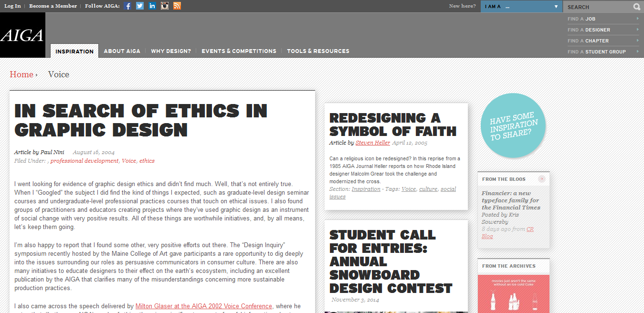This screenshot has width=644, height=313.
Task: Open the social issues tag link
Action: point(392,193)
